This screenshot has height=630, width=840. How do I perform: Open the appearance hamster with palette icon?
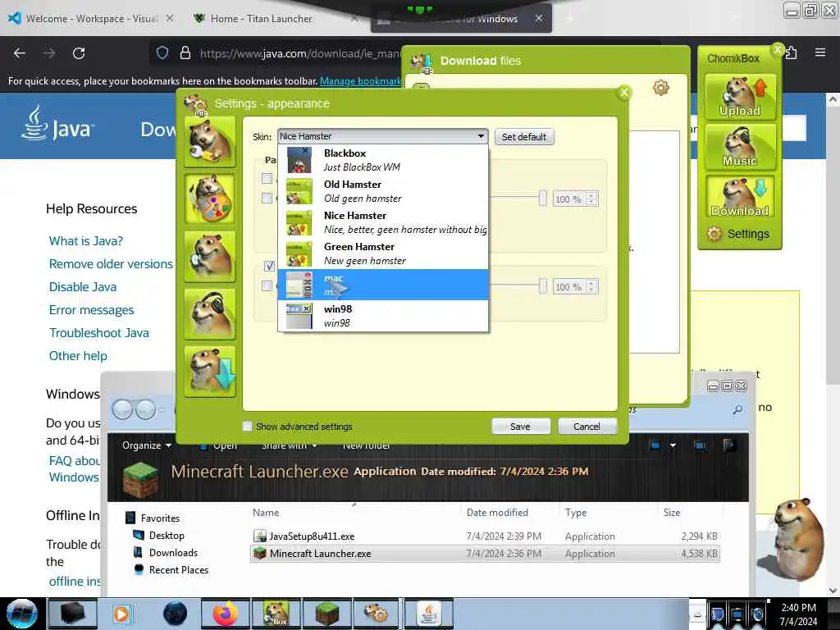tap(210, 199)
